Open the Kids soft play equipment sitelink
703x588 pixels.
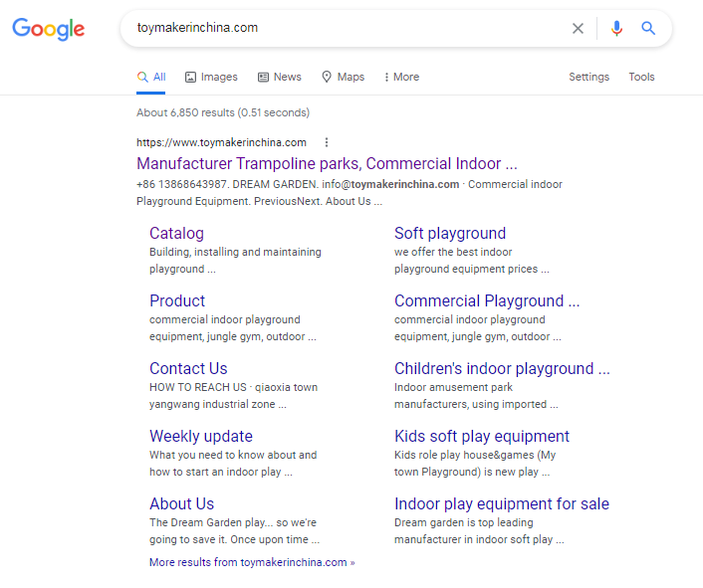[482, 436]
